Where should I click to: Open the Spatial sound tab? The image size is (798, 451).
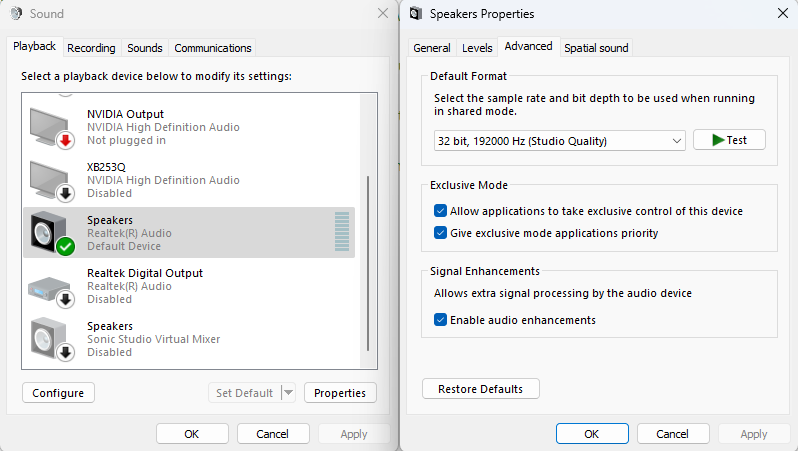click(597, 48)
